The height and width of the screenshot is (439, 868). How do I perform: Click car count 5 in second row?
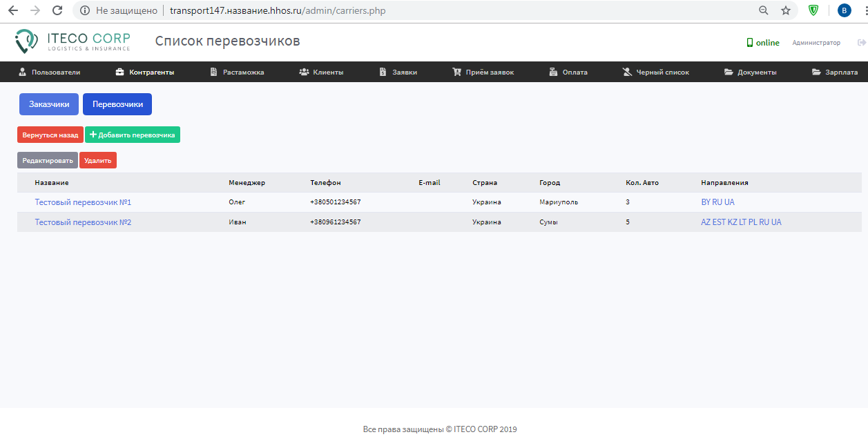click(x=628, y=222)
